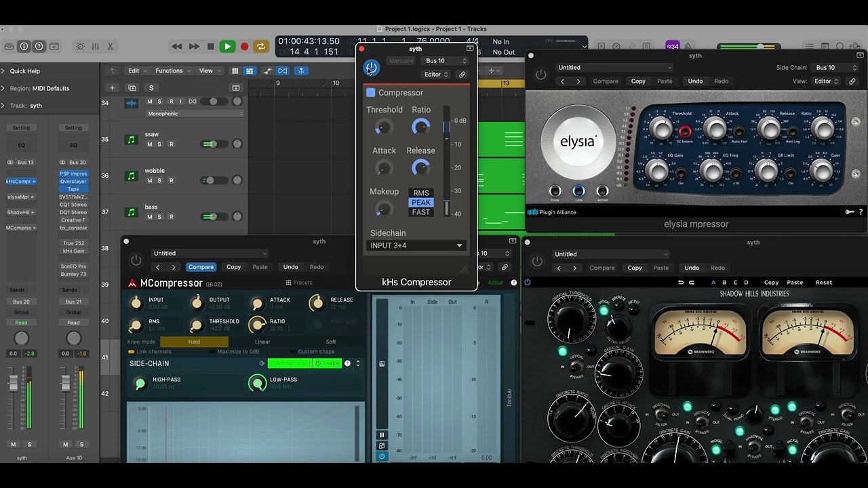Select Soft knee mode in MCompressor
868x488 pixels.
coord(331,342)
